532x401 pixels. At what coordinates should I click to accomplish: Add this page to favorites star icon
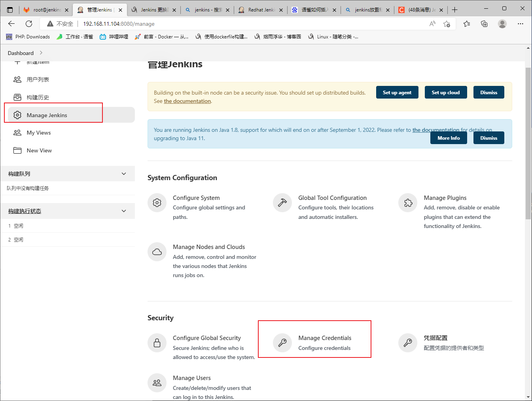point(447,24)
